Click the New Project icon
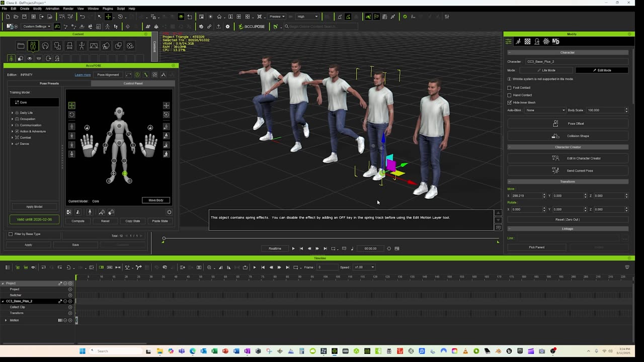 point(8,17)
